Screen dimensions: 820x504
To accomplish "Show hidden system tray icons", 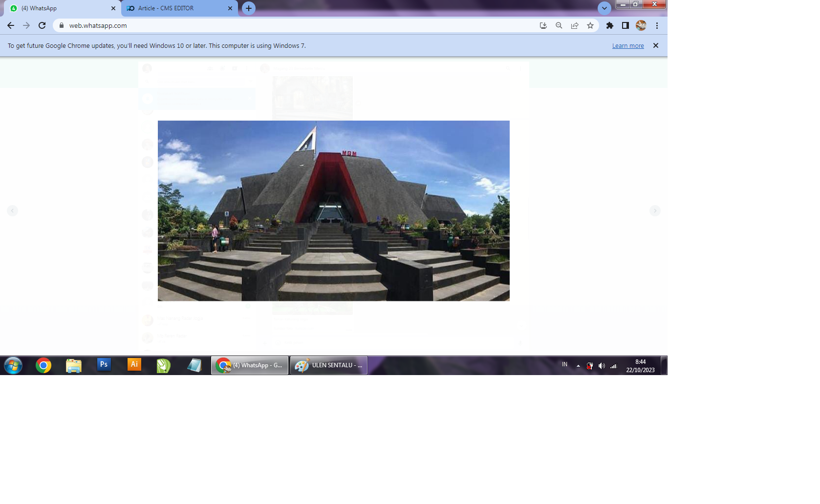I will click(x=578, y=366).
